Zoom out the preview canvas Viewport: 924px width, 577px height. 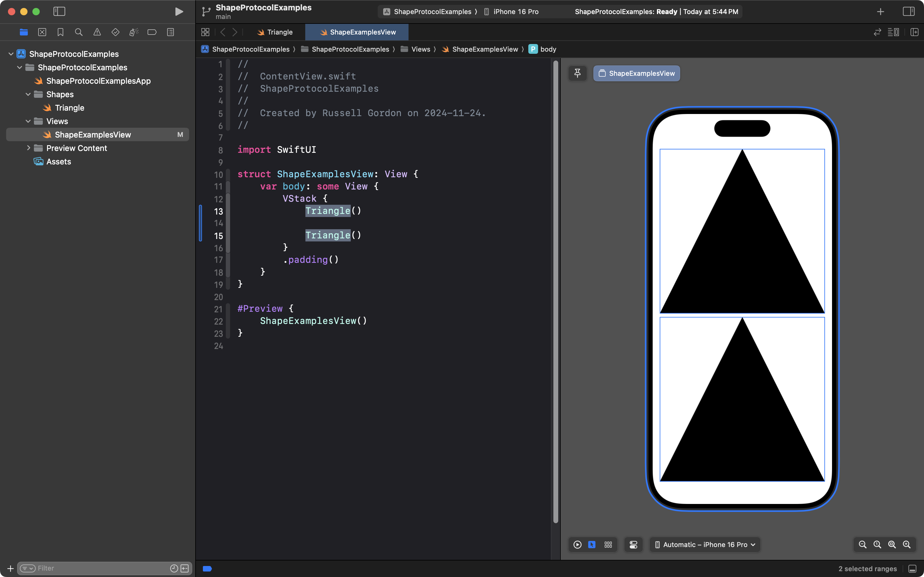[862, 545]
